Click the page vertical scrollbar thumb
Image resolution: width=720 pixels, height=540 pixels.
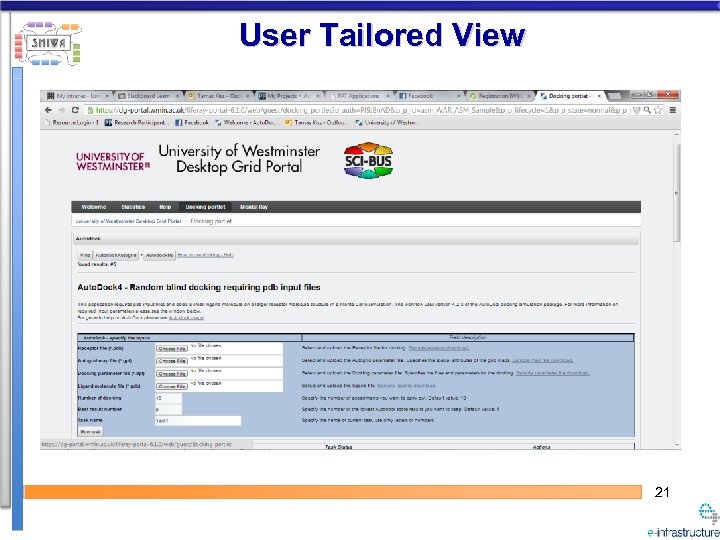point(676,192)
